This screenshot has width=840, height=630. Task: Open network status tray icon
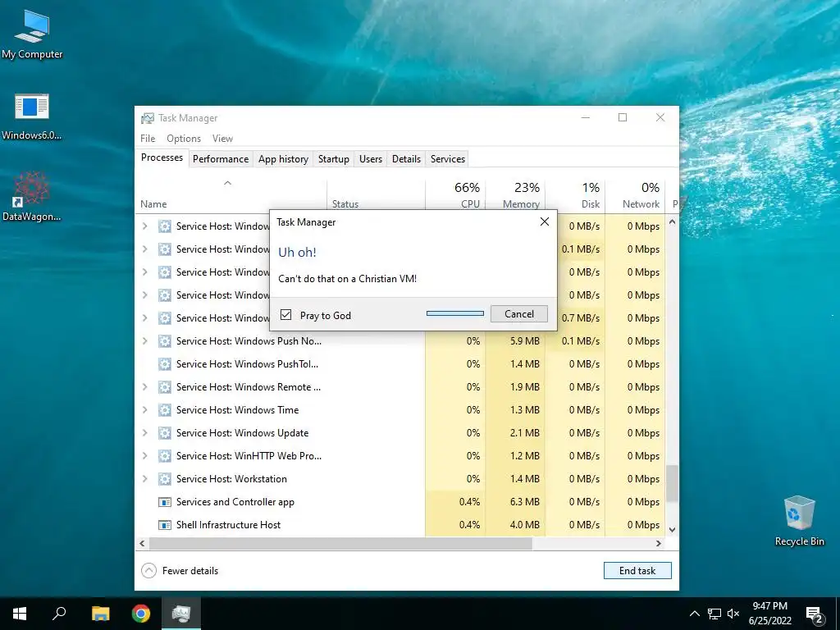(x=714, y=614)
